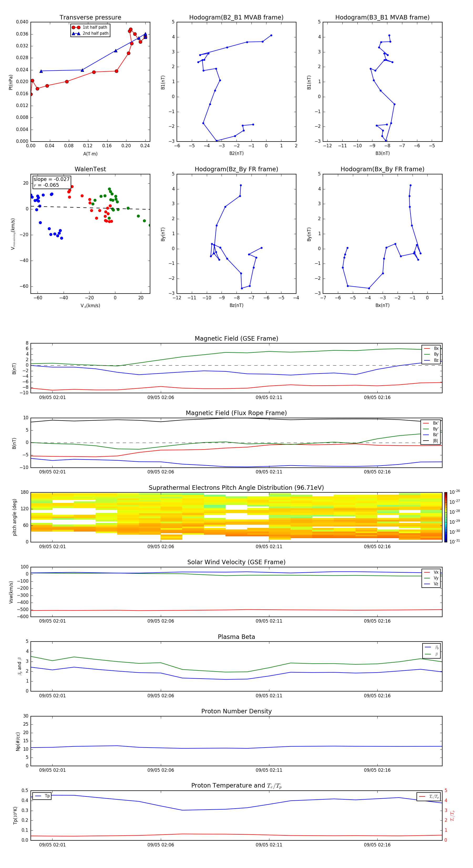Click the 'B3(nT)' x-axis label

[382, 153]
